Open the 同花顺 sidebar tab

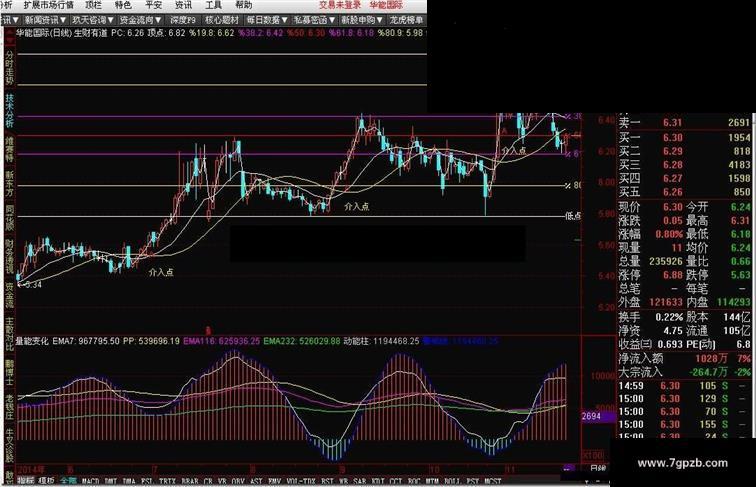point(9,218)
